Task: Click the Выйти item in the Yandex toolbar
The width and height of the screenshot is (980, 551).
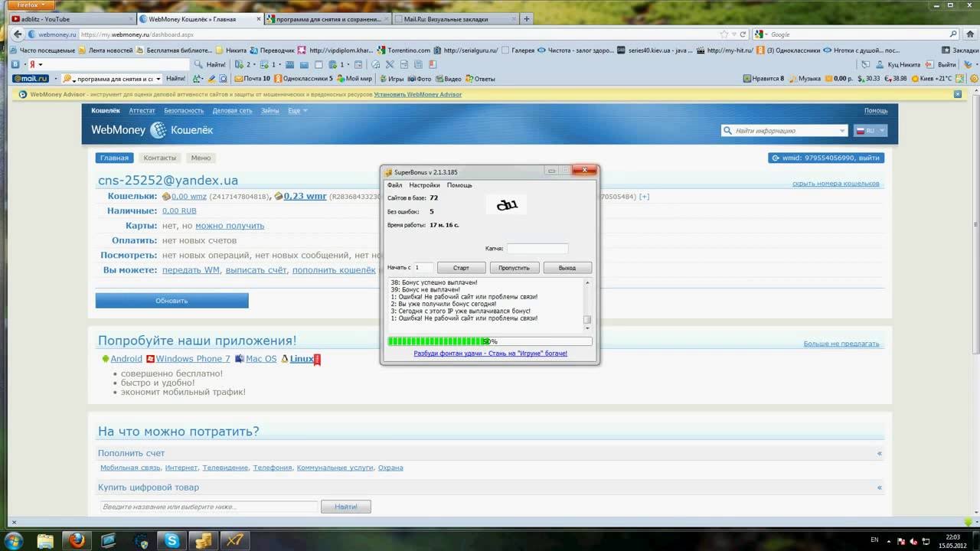Action: click(x=942, y=65)
